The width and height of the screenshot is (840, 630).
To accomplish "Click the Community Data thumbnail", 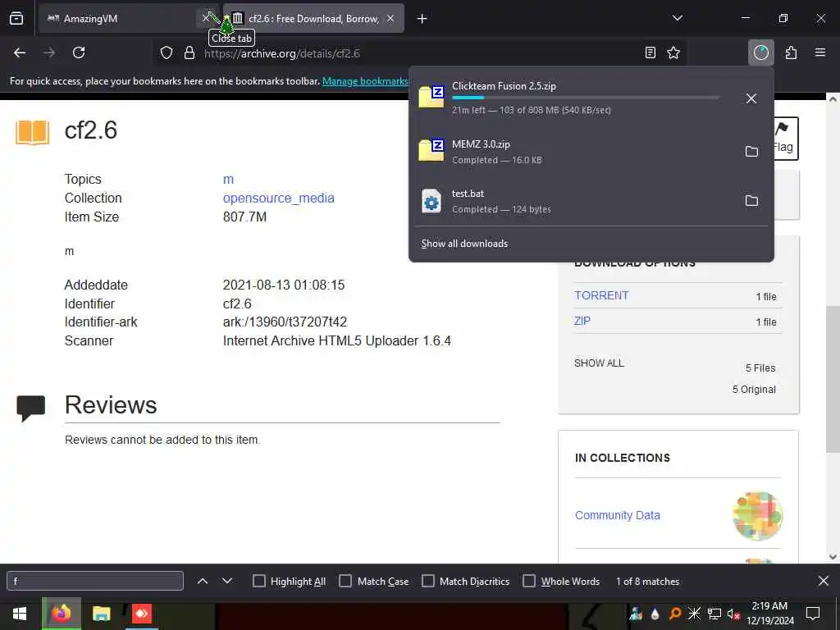I will pos(757,516).
